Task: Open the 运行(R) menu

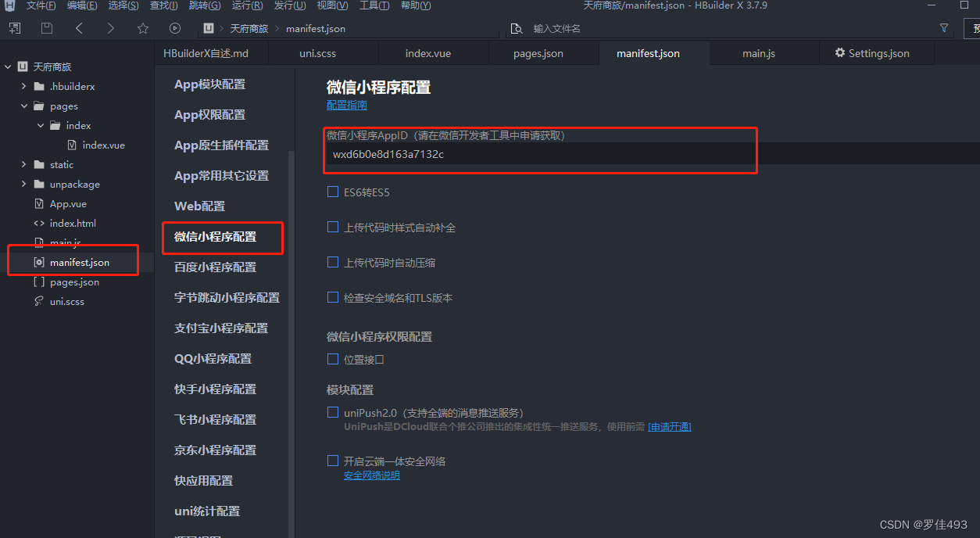Action: [247, 5]
